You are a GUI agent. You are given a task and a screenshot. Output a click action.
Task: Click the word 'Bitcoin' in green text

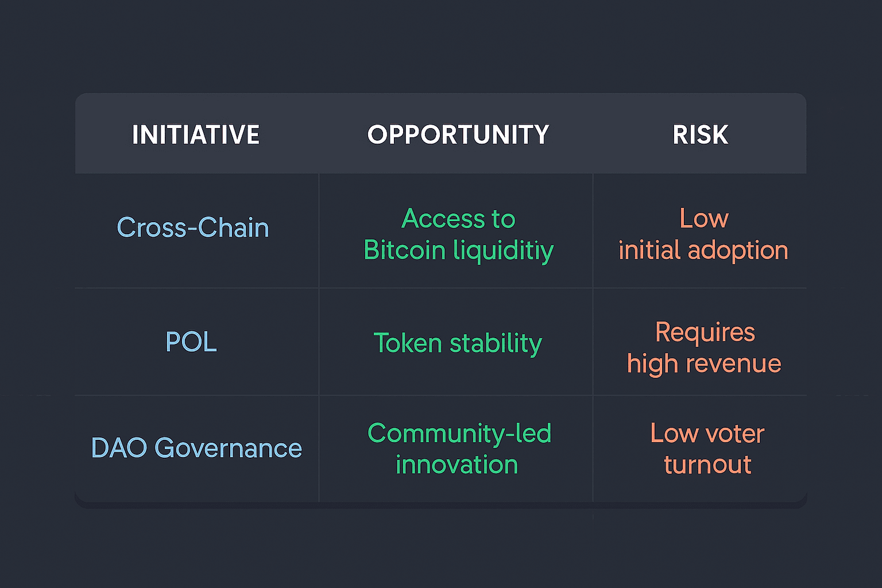[x=404, y=250]
